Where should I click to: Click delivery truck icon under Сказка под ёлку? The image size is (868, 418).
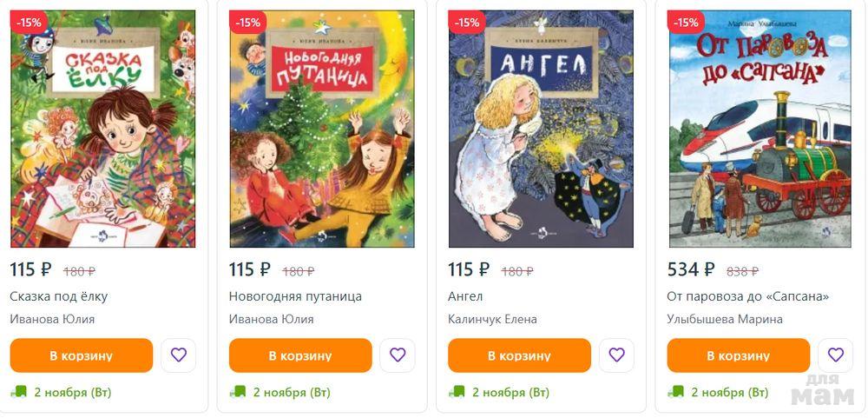18,392
